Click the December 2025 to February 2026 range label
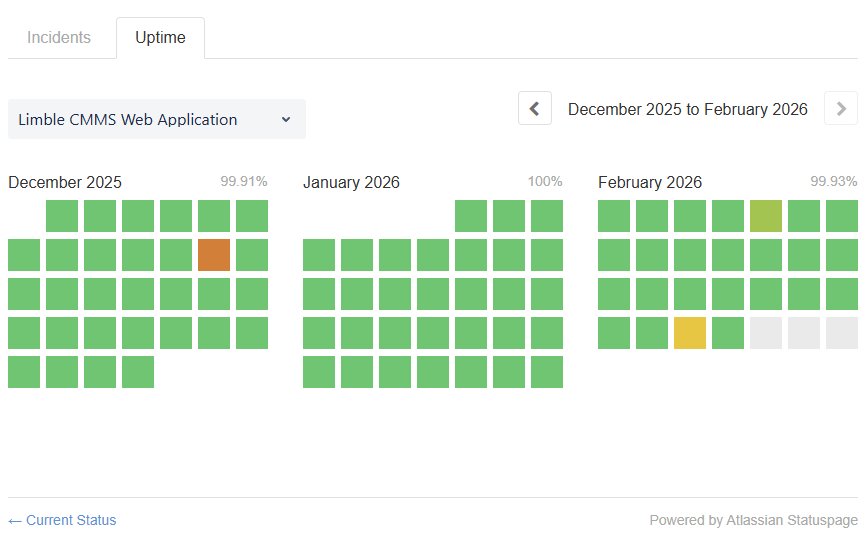 [688, 109]
